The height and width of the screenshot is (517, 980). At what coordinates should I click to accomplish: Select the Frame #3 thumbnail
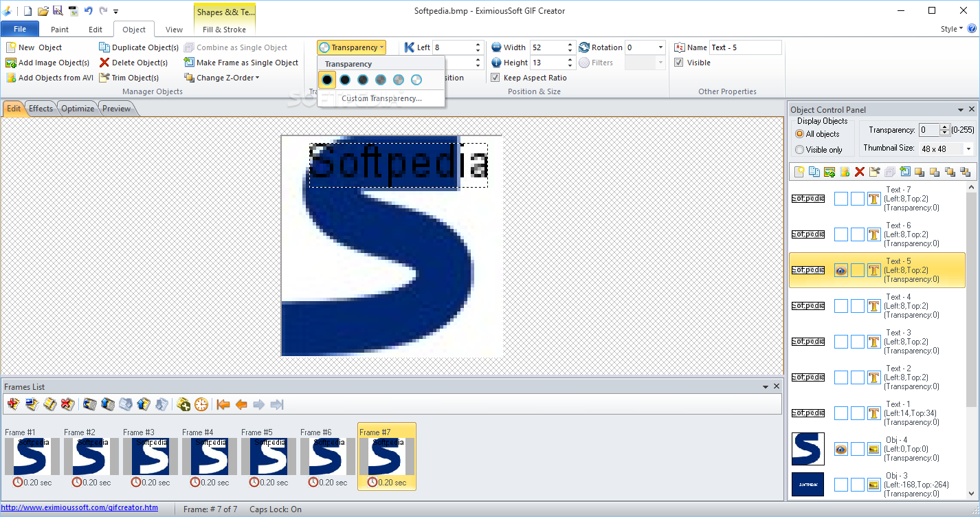pos(151,455)
